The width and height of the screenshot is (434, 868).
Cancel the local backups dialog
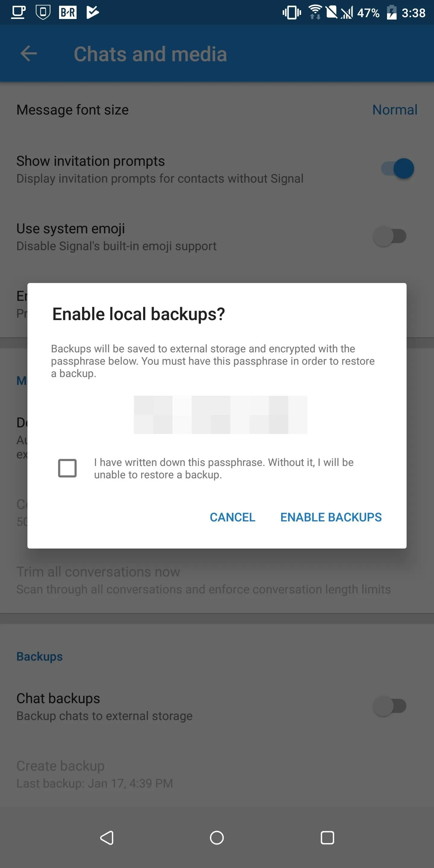232,517
